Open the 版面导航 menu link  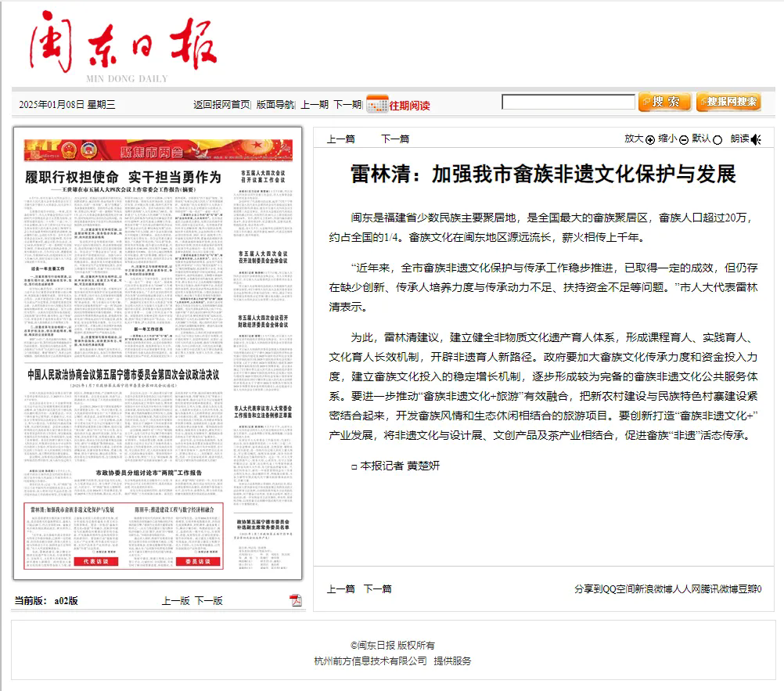click(x=275, y=105)
